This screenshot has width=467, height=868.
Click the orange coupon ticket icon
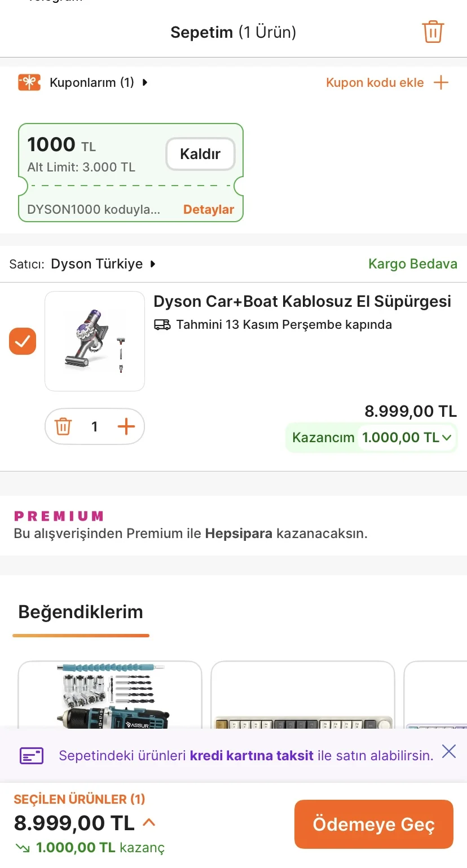[x=29, y=82]
